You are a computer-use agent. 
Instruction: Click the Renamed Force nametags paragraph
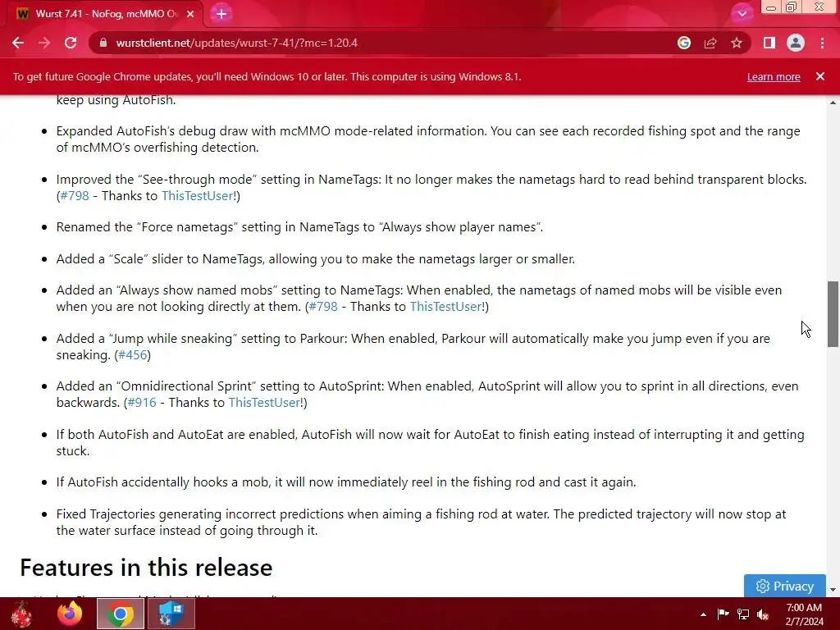click(299, 227)
